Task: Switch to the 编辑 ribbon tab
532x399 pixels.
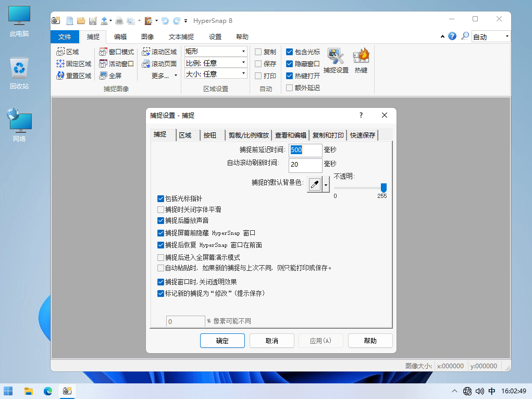Action: [x=120, y=36]
